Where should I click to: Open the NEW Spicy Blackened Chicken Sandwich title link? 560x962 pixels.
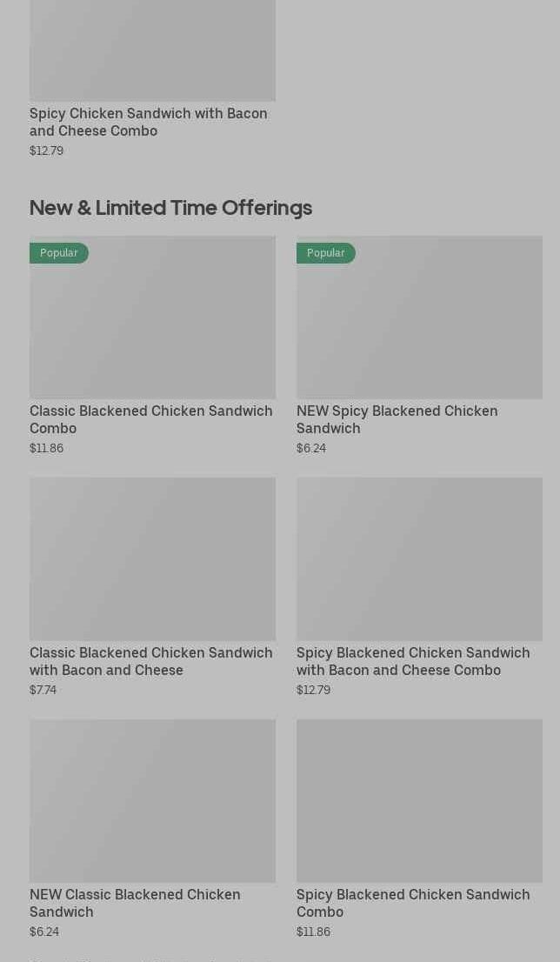coord(397,419)
